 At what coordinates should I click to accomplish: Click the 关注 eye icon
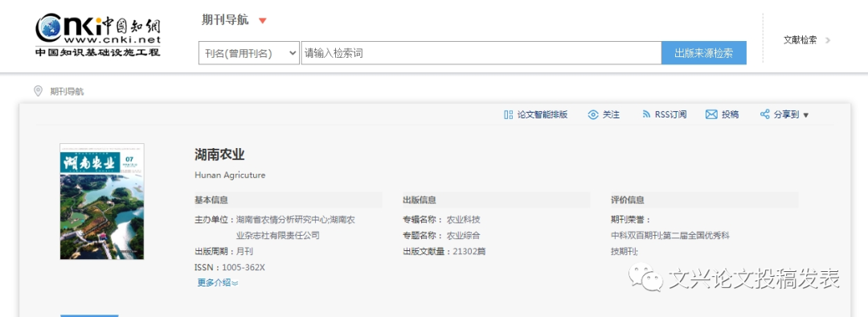click(x=593, y=115)
